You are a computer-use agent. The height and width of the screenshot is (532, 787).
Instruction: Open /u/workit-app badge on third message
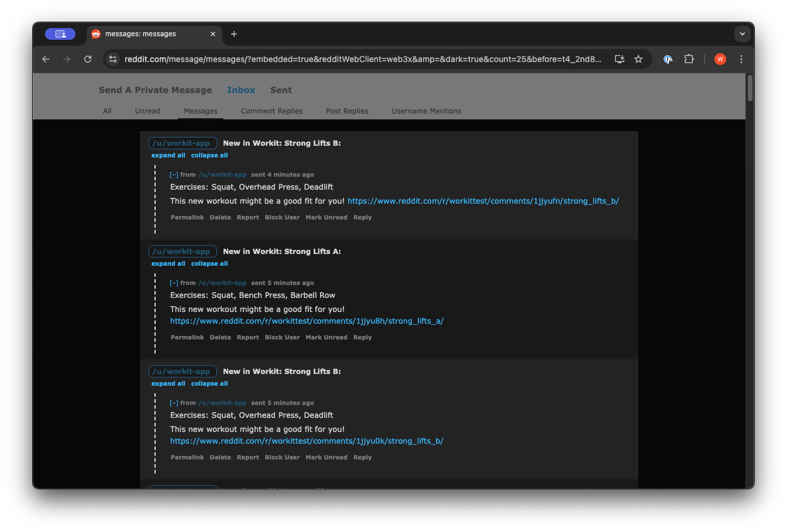tap(183, 372)
